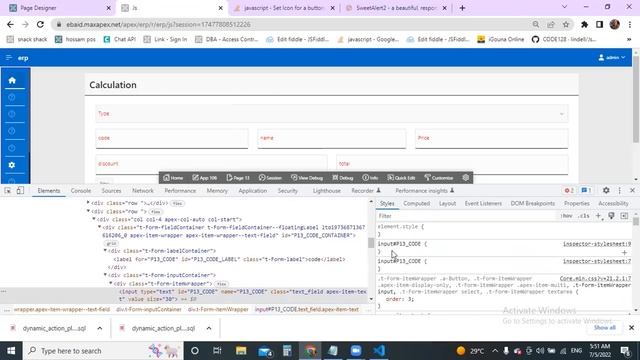Click Home in APEX developer toolbar
This screenshot has width=640, height=360.
[x=173, y=178]
